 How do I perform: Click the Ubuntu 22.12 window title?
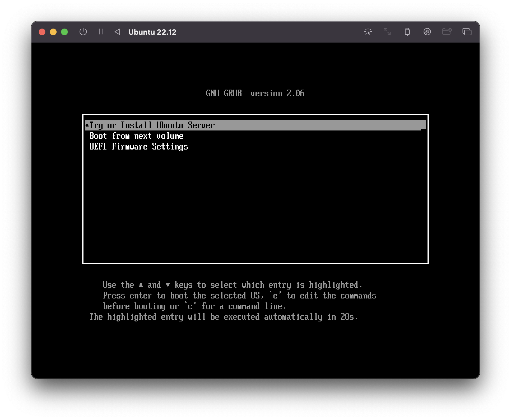152,32
